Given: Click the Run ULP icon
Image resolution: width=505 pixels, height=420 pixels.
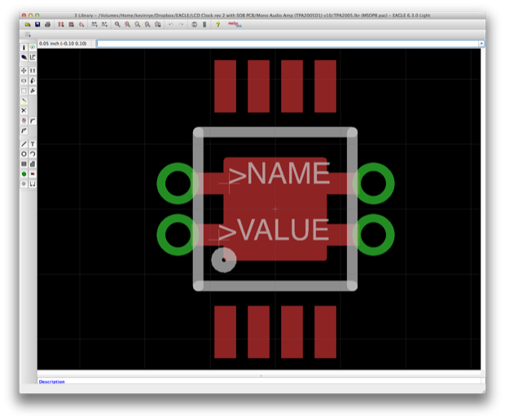Looking at the screenshot, I should point(104,24).
